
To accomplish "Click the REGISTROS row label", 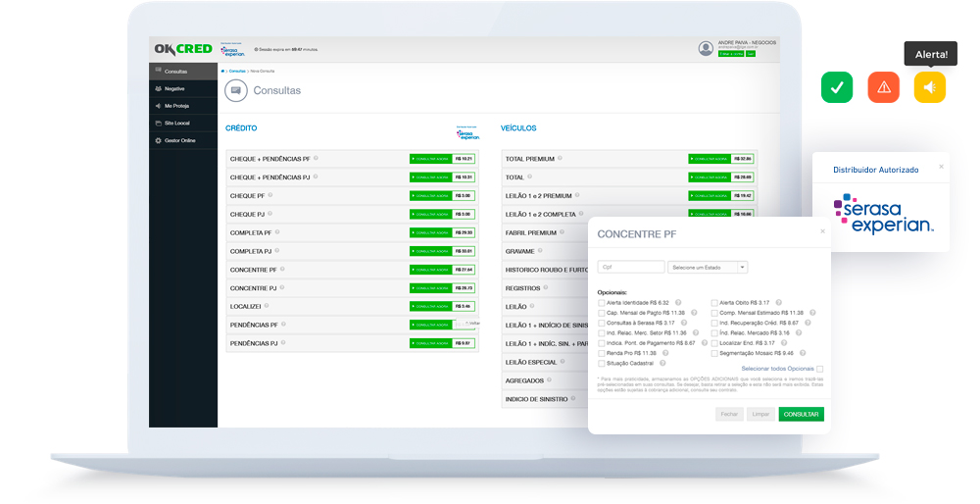I will pyautogui.click(x=522, y=288).
